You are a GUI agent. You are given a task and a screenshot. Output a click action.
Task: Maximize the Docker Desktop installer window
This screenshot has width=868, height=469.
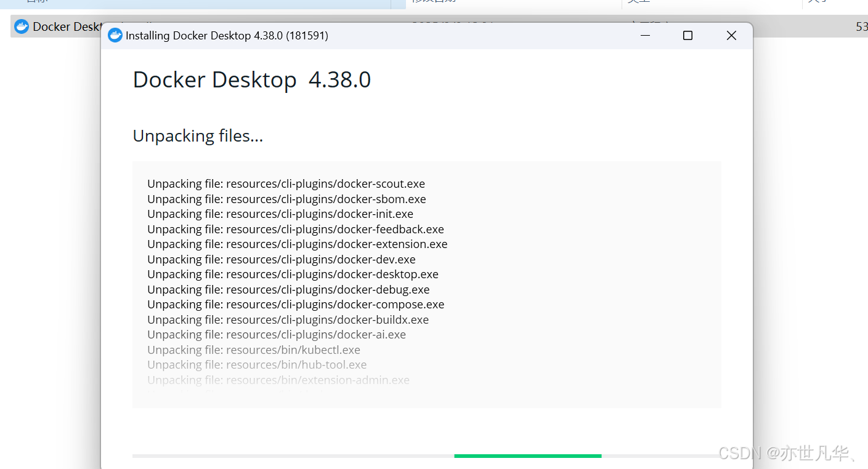pyautogui.click(x=688, y=36)
